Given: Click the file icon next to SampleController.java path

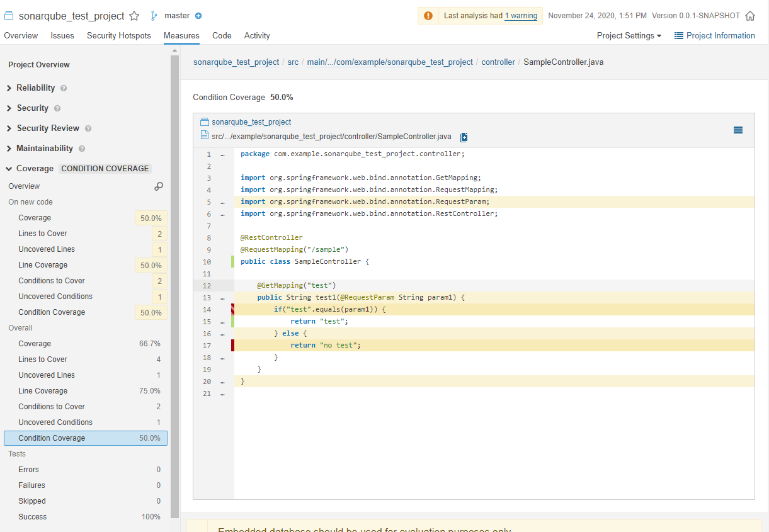Looking at the screenshot, I should pos(204,135).
